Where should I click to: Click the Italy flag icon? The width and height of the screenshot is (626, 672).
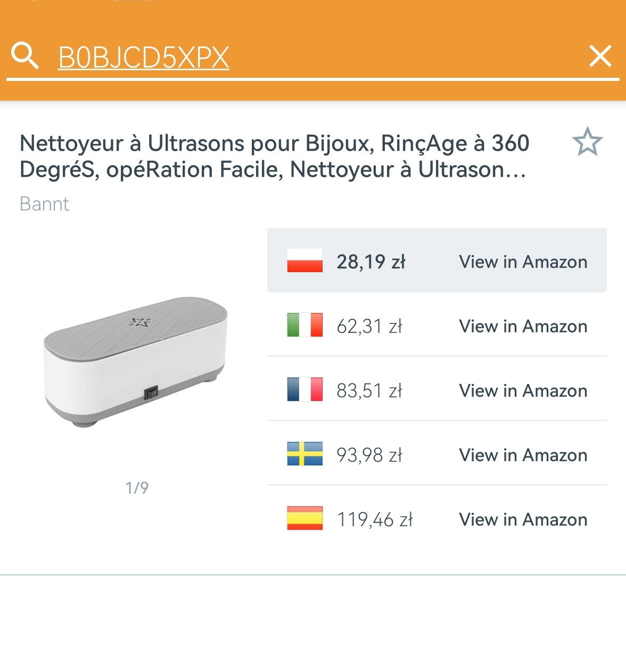(x=304, y=325)
